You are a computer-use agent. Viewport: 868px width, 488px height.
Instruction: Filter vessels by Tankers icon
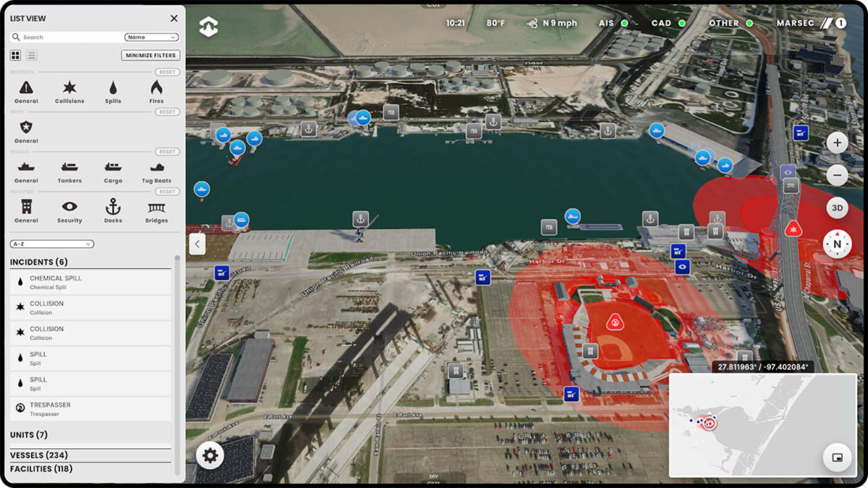(69, 168)
